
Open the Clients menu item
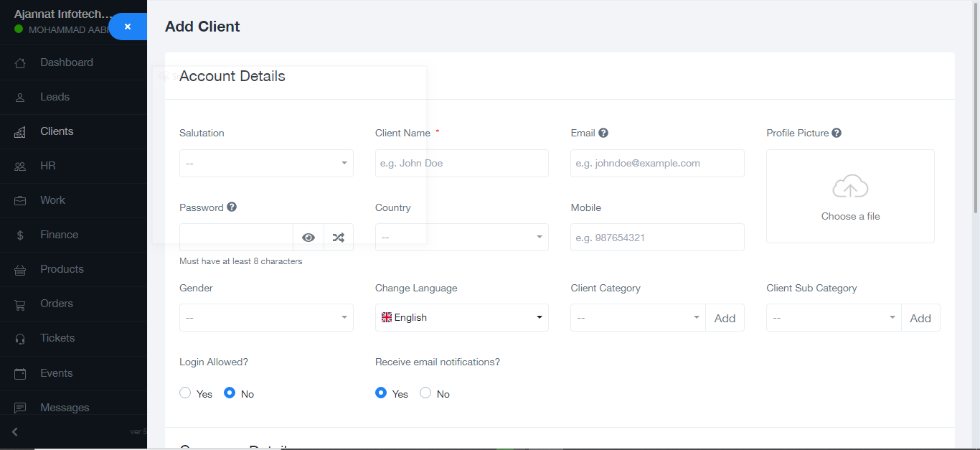click(x=57, y=131)
